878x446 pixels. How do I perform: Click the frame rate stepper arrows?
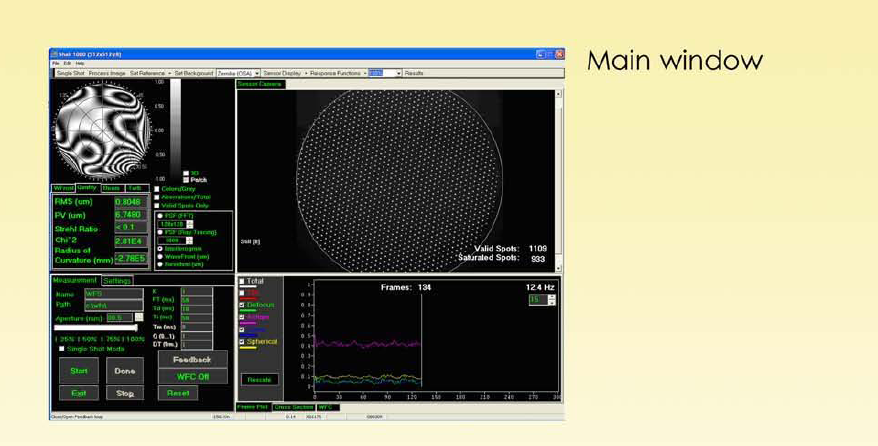coord(550,299)
